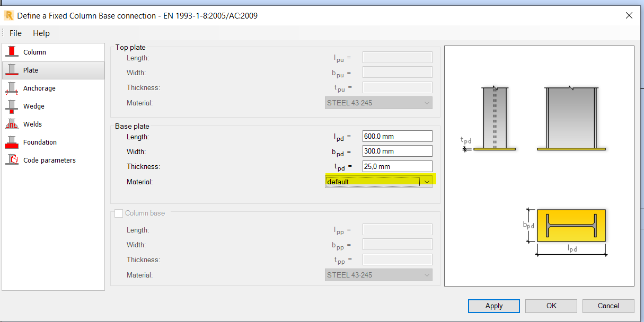Screen dimensions: 644x322
Task: Click the Cancel button
Action: 608,306
